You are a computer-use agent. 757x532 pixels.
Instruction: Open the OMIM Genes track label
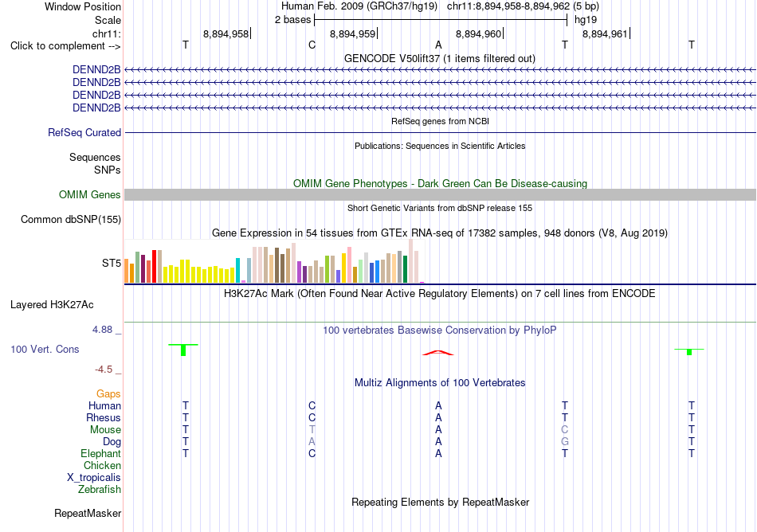pos(90,194)
